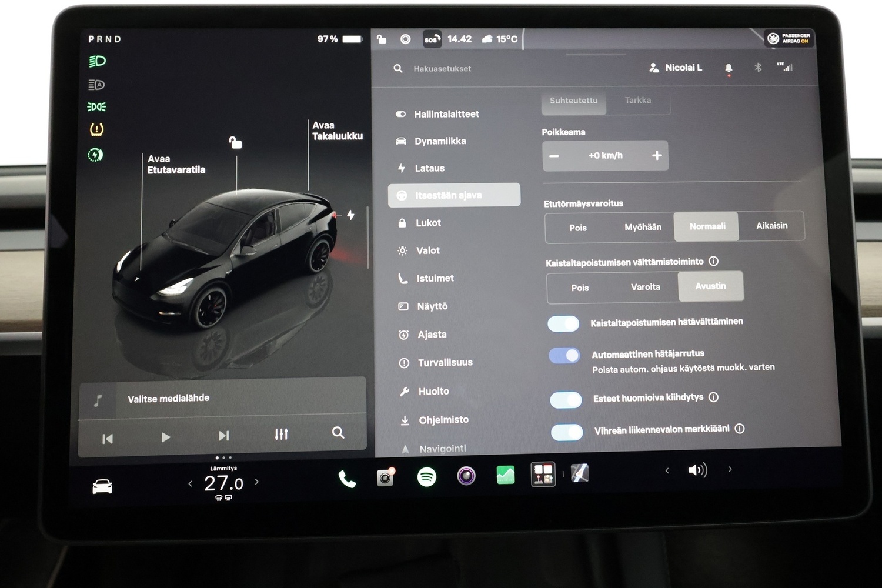
Task: Open the arcade toybox app icon
Action: (x=543, y=474)
